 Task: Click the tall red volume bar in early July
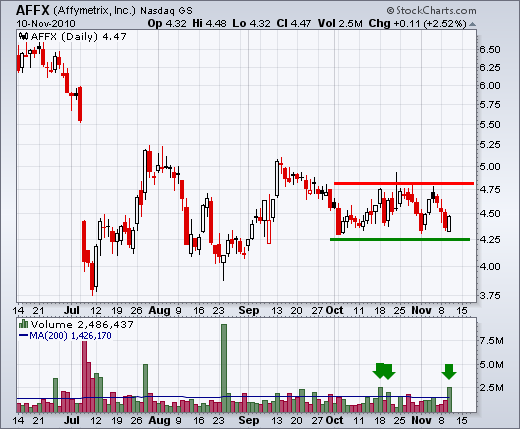click(84, 377)
